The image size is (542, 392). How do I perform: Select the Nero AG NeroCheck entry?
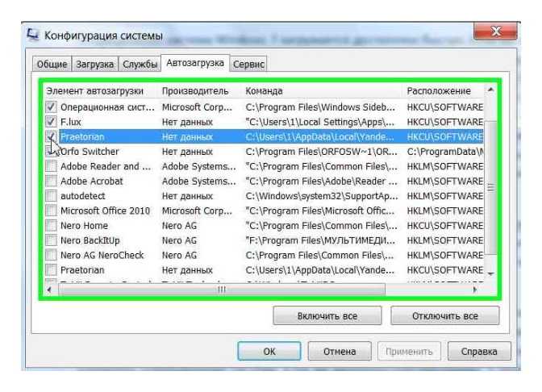click(x=102, y=255)
